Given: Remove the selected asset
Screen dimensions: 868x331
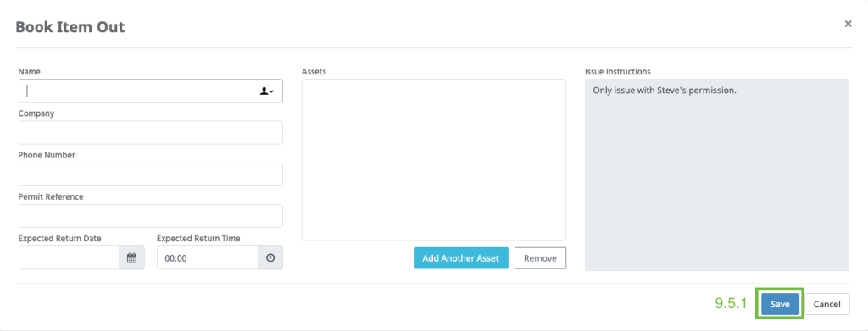Looking at the screenshot, I should coord(540,258).
